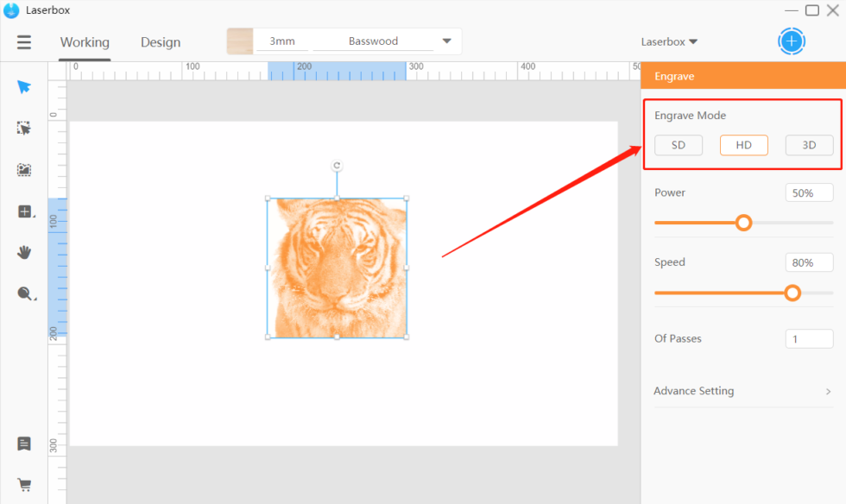Select HD engrave mode

pyautogui.click(x=743, y=145)
